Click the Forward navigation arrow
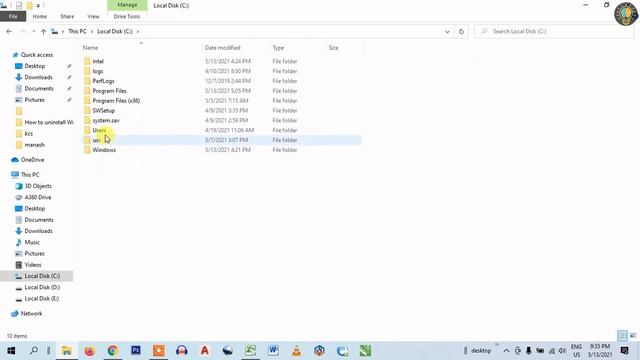 click(23, 31)
